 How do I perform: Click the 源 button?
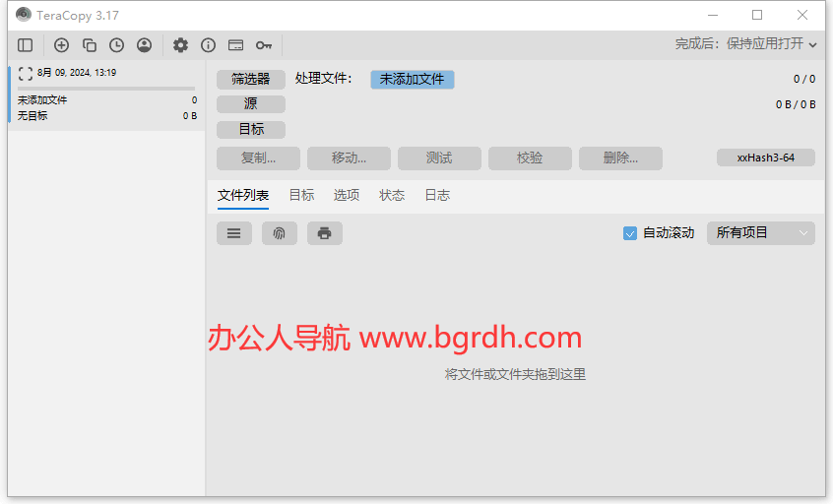point(251,104)
